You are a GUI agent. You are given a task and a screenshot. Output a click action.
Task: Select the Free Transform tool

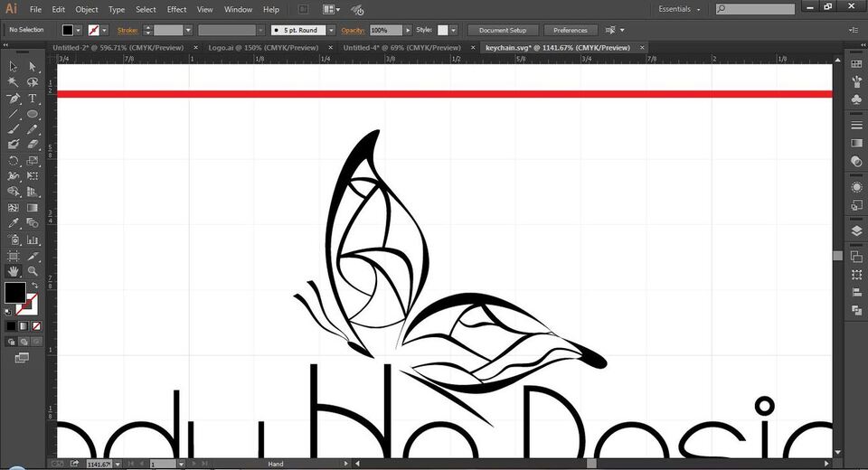coord(33,176)
